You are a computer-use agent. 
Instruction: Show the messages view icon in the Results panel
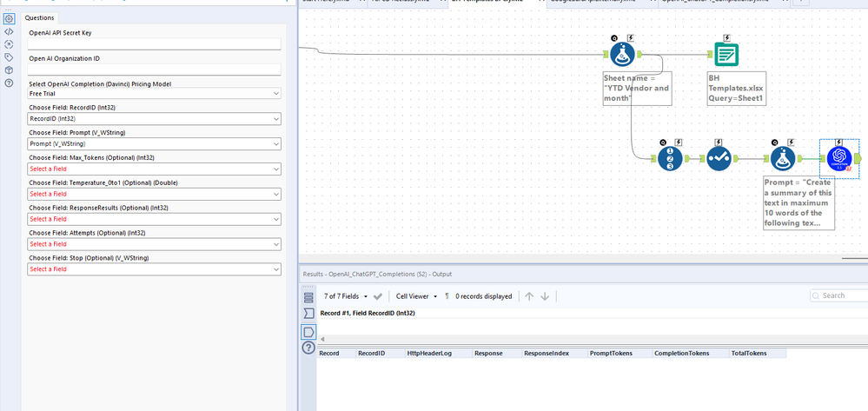(x=309, y=297)
